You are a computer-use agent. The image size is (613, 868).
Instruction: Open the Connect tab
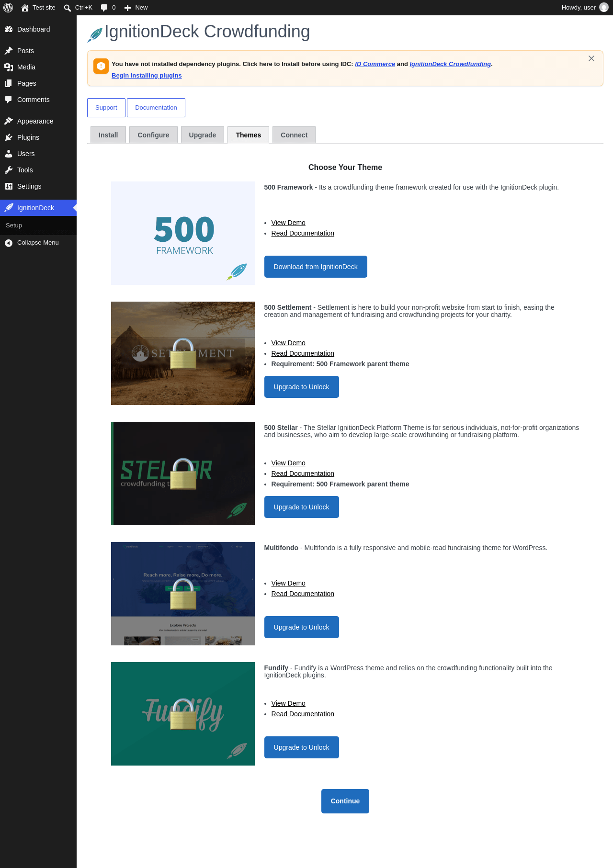tap(294, 135)
